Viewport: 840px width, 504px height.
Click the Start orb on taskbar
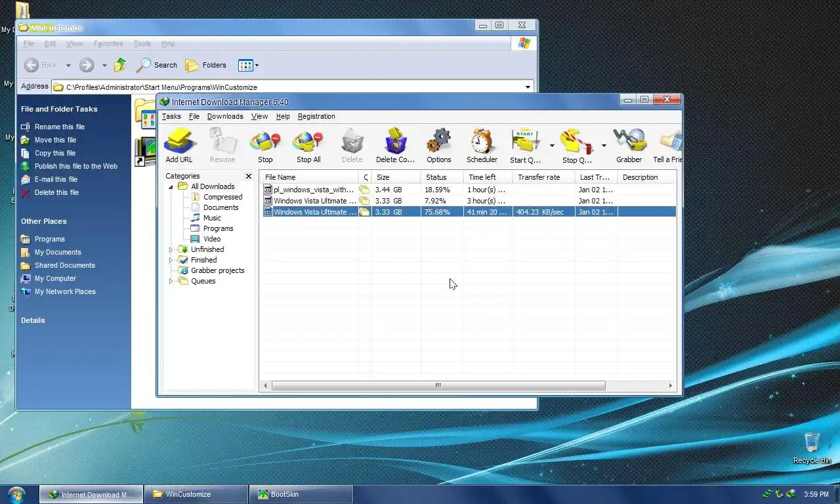tap(16, 494)
